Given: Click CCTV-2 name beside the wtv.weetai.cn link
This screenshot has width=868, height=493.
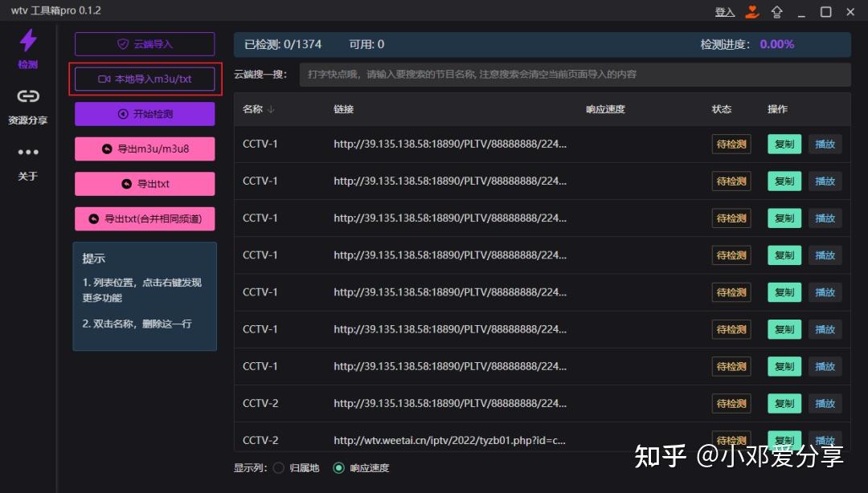Looking at the screenshot, I should pos(260,441).
